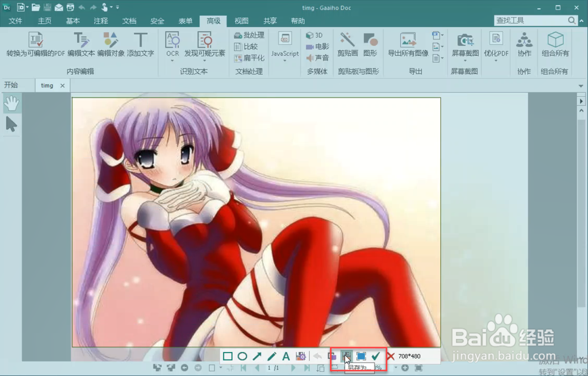
Task: Click the open folder icon in title bar
Action: click(x=36, y=7)
